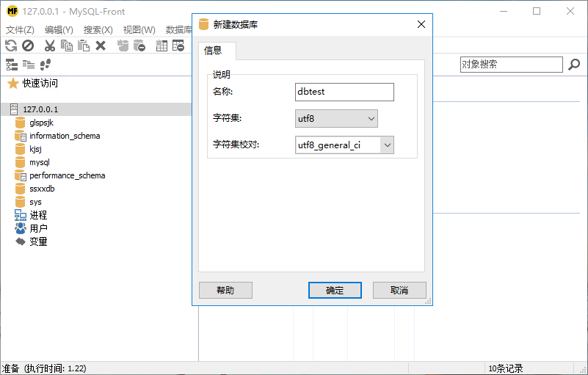This screenshot has height=375, width=588.
Task: Click the 127.0.0.1 server icon
Action: [14, 109]
